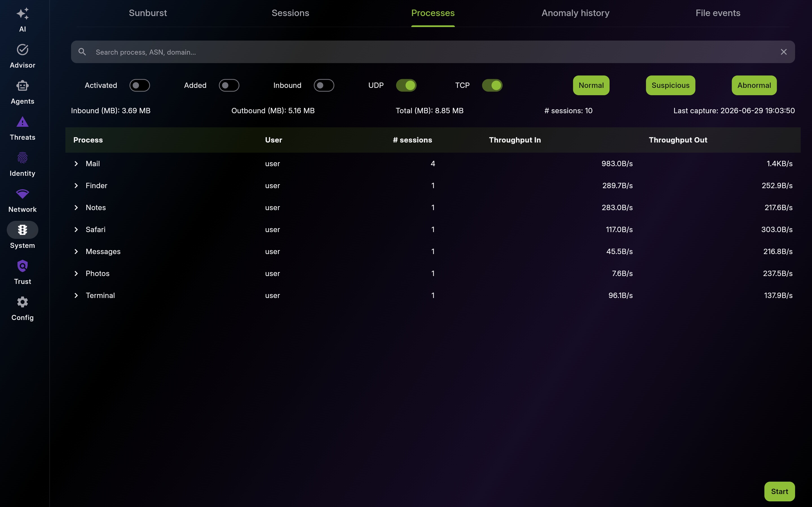Click the Start capture button
This screenshot has height=507, width=812.
pos(780,491)
